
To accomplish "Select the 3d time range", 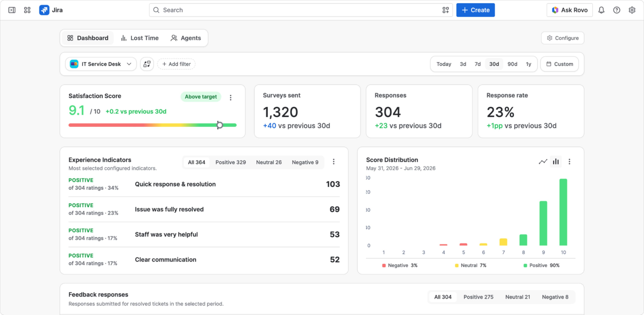I will [463, 64].
